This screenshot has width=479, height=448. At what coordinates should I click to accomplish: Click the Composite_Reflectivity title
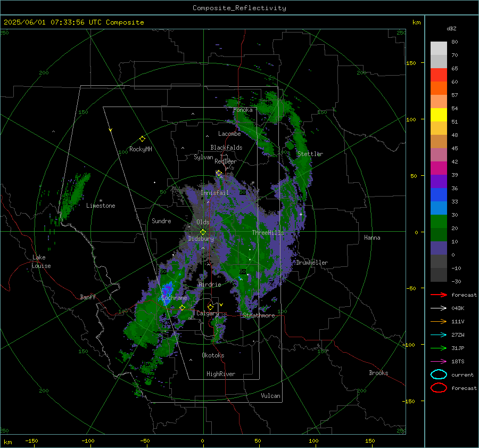pyautogui.click(x=240, y=8)
